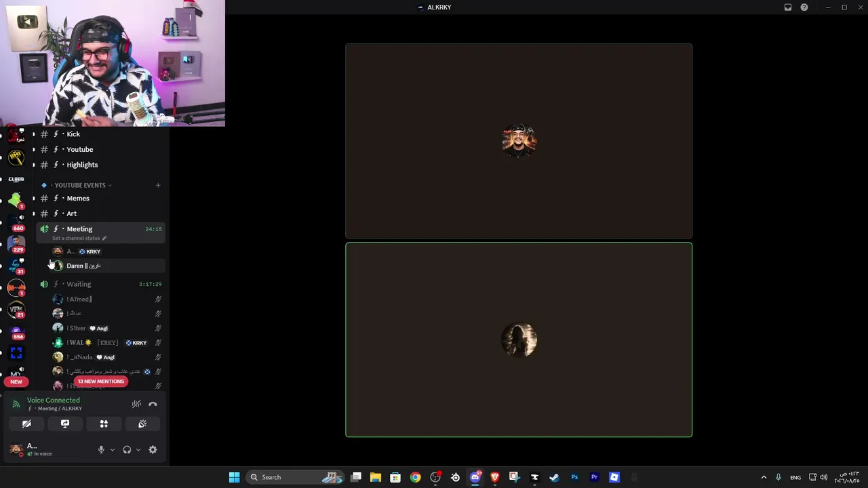Viewport: 868px width, 488px height.
Task: Open Premiere Pro from taskbar
Action: point(594,477)
